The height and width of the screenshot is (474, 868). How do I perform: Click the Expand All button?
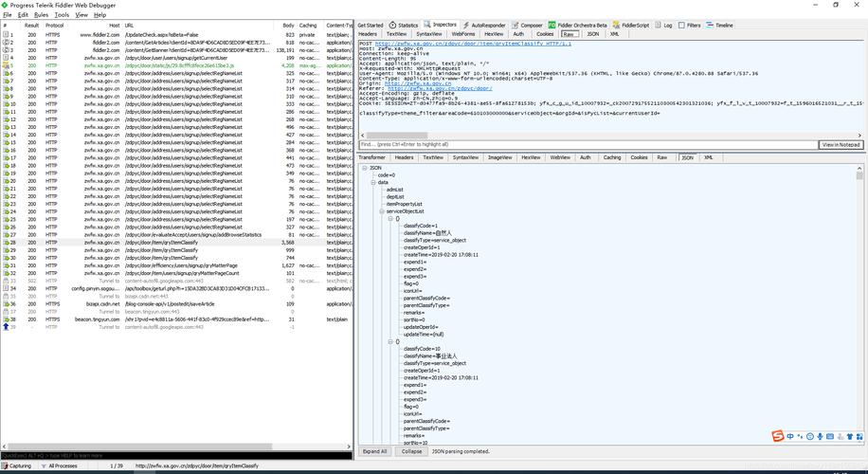[x=375, y=451]
